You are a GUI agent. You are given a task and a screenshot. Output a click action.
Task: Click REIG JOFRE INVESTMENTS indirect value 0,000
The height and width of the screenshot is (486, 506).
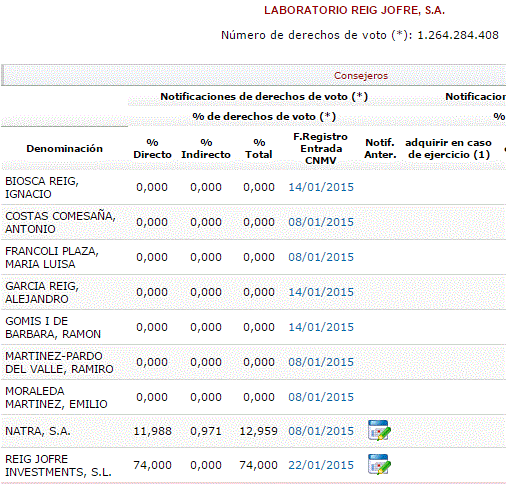click(x=206, y=465)
